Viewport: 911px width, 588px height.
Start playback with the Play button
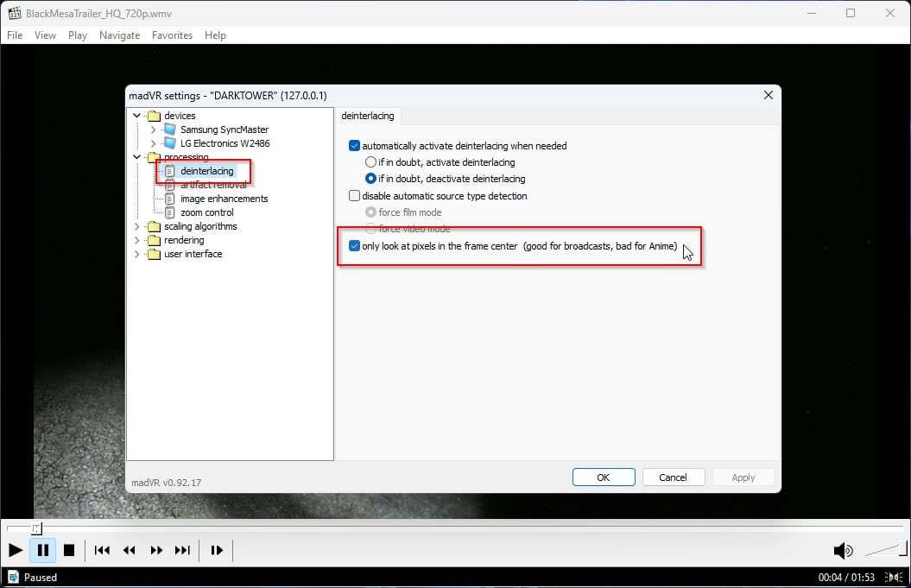point(16,550)
